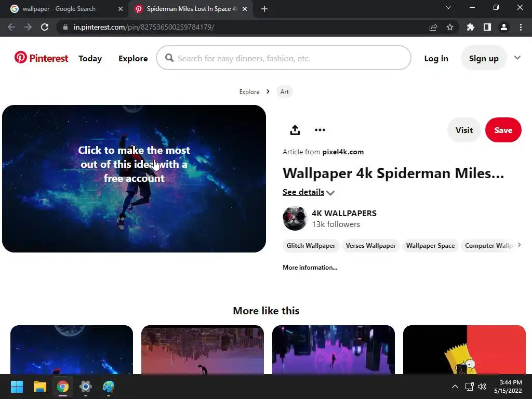Open the clock showing 3:44 PM
Image resolution: width=532 pixels, height=399 pixels.
click(508, 387)
